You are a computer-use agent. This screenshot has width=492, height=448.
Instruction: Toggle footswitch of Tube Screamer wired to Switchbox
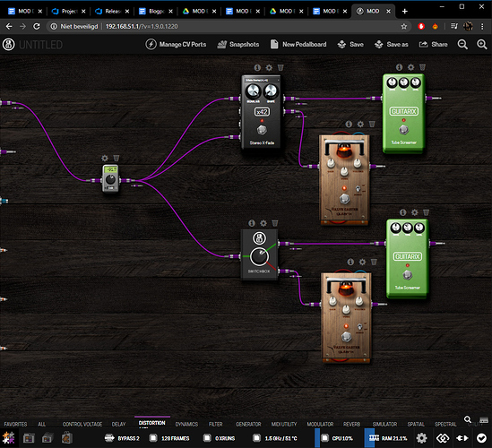[407, 275]
